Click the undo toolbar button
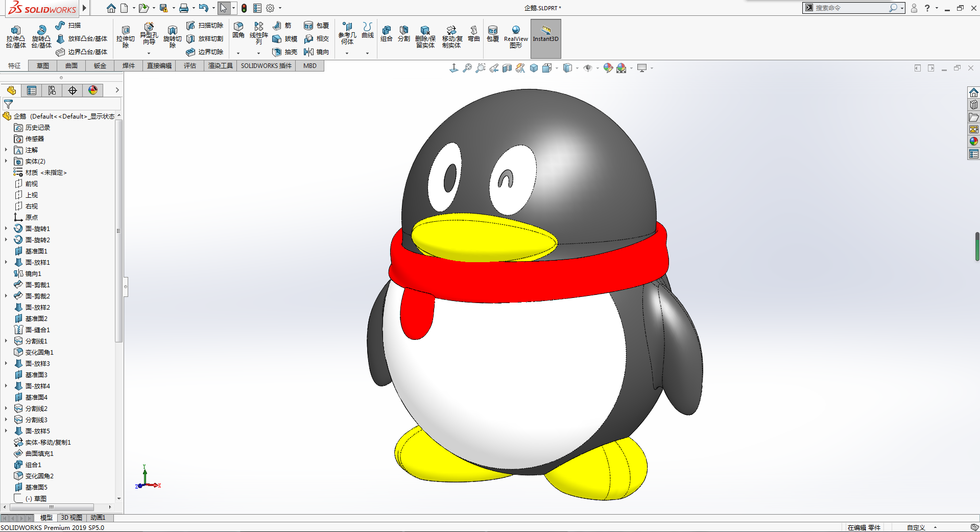The width and height of the screenshot is (980, 532). [203, 8]
